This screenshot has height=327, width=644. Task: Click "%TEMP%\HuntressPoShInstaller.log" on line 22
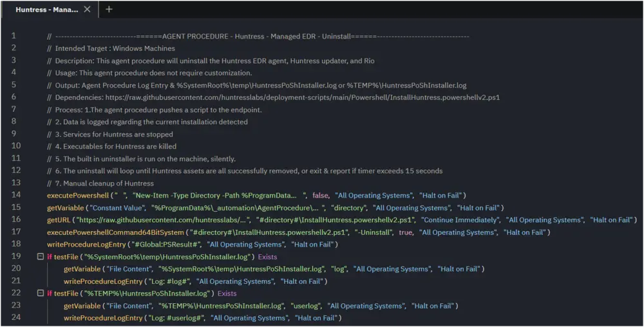coord(147,294)
